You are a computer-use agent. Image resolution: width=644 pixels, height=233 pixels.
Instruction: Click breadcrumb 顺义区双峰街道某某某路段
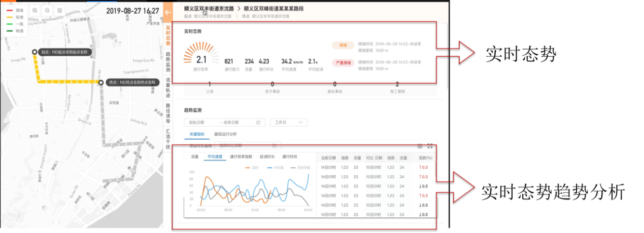tap(273, 9)
